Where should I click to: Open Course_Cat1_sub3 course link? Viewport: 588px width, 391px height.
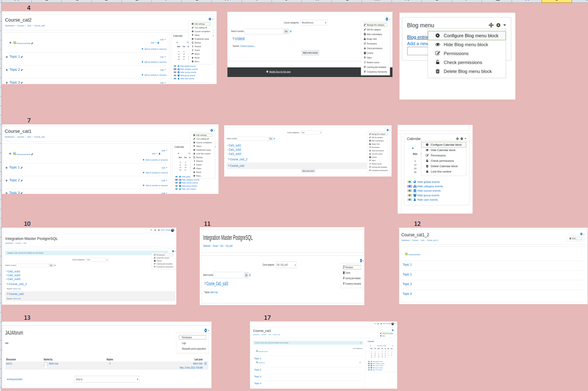coord(216,284)
